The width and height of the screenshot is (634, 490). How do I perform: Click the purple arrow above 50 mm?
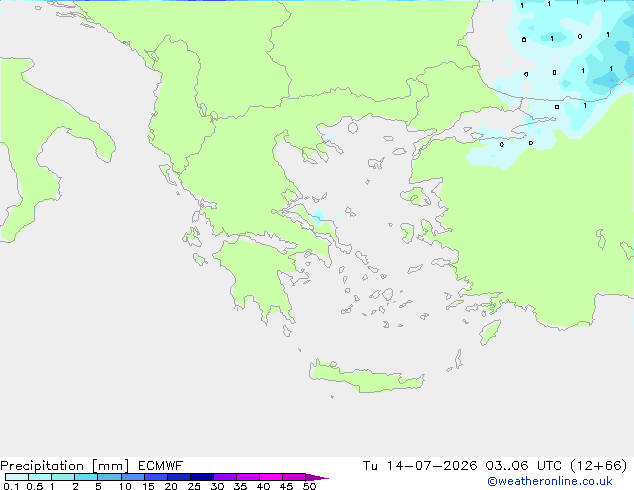tap(317, 477)
